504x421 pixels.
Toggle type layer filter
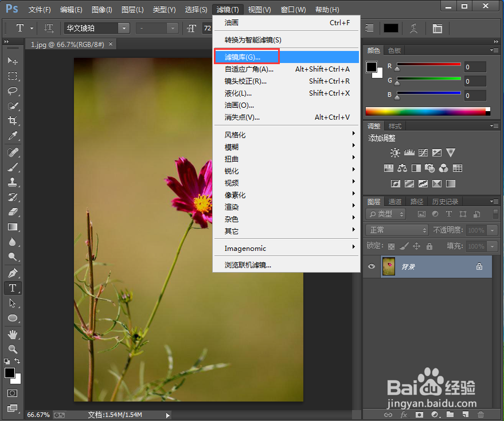point(449,214)
